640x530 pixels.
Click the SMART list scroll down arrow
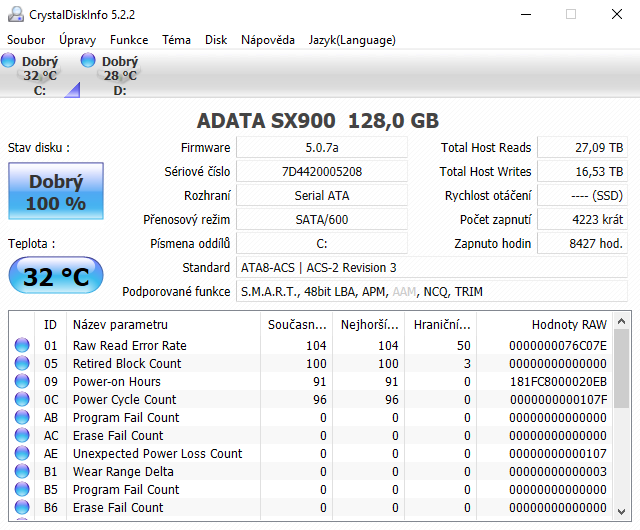(622, 511)
